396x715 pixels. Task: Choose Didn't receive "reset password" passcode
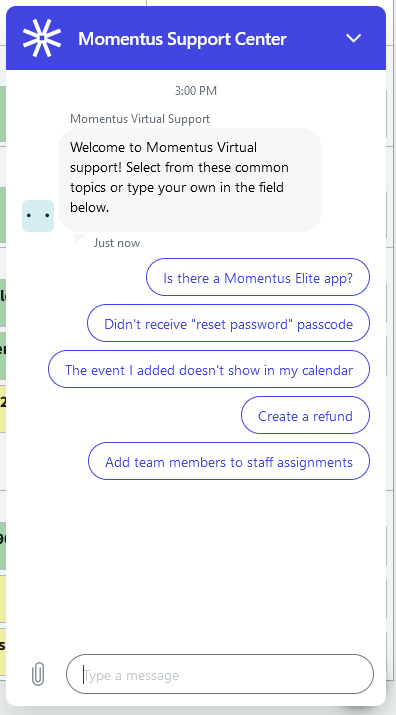(x=228, y=323)
